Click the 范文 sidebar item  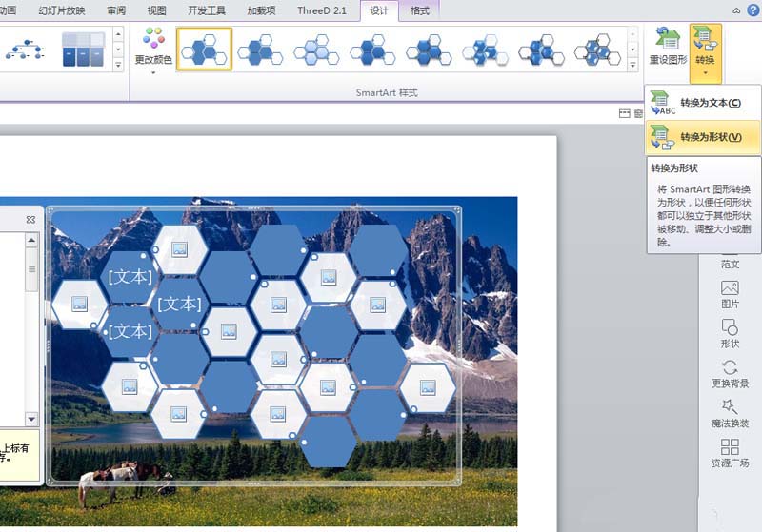[730, 264]
